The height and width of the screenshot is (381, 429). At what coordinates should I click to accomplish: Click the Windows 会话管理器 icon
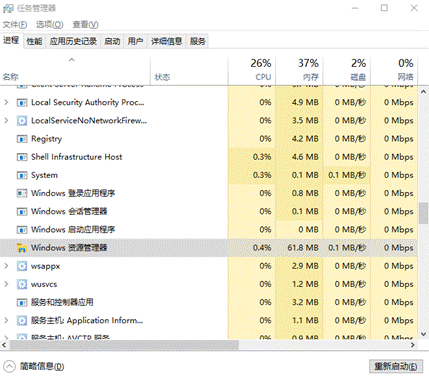[x=22, y=211]
